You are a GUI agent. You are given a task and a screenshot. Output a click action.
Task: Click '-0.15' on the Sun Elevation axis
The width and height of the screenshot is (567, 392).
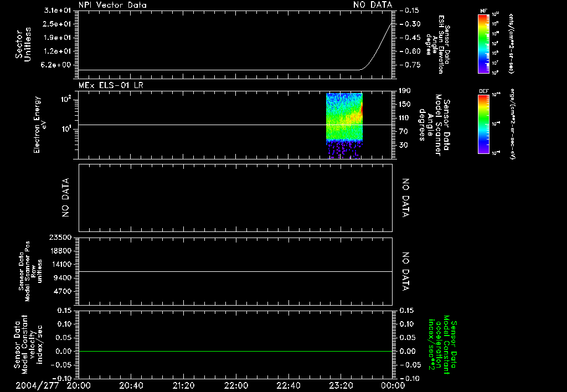click(x=410, y=10)
